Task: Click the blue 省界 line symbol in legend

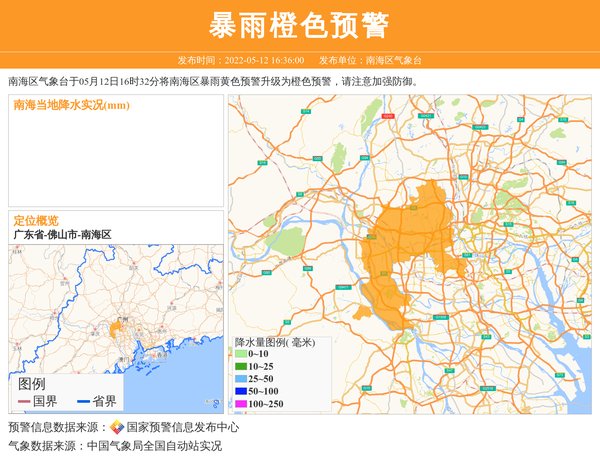Action: coord(83,402)
